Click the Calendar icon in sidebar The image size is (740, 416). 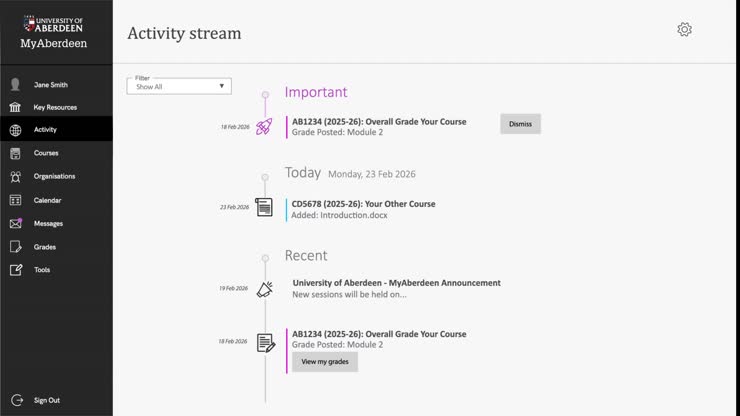coord(15,200)
